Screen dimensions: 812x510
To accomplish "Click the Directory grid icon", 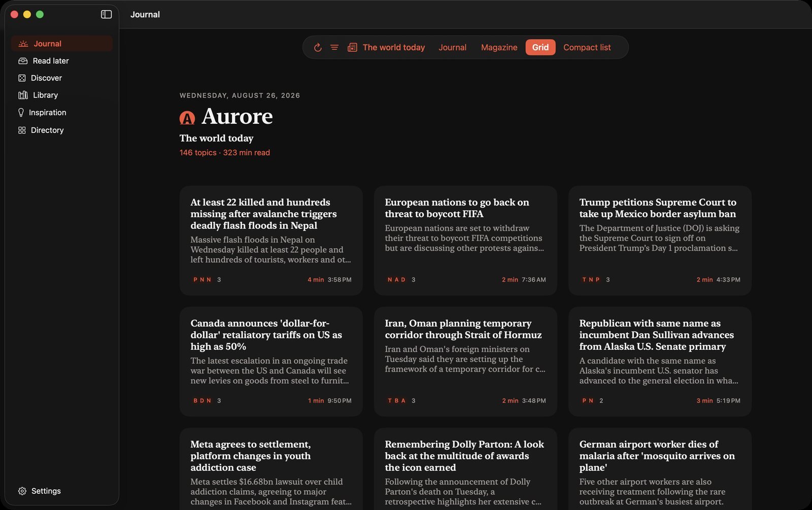I will point(22,130).
